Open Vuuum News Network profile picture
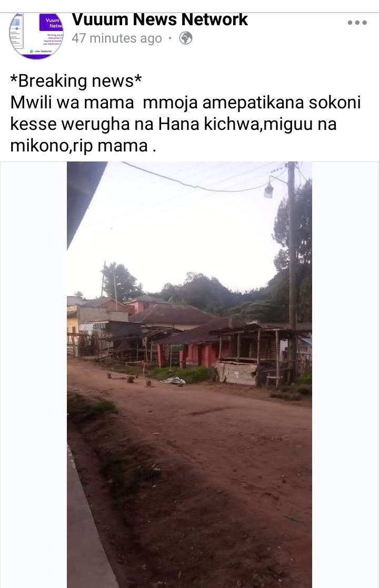This screenshot has width=379, height=588. (x=36, y=36)
